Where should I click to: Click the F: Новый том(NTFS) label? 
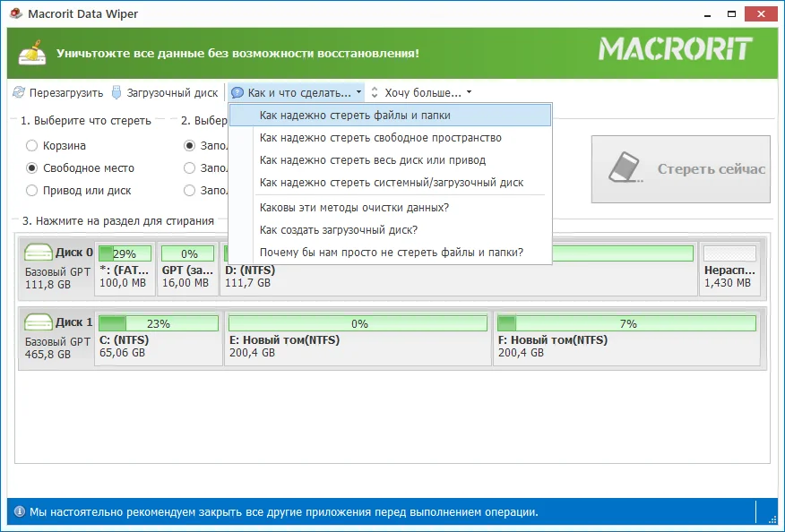tap(553, 340)
